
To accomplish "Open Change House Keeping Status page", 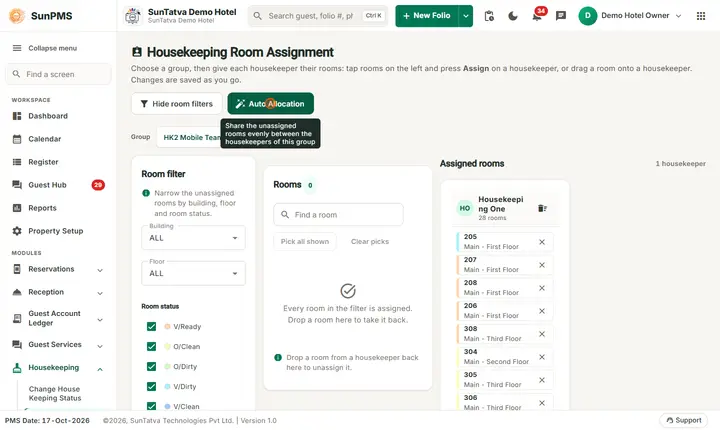I will [55, 393].
